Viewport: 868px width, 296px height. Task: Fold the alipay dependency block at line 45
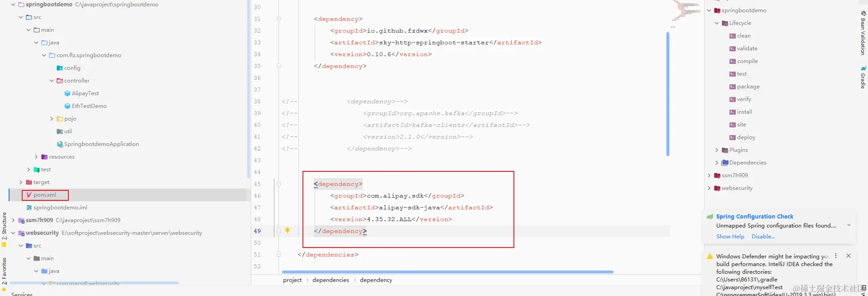point(278,184)
